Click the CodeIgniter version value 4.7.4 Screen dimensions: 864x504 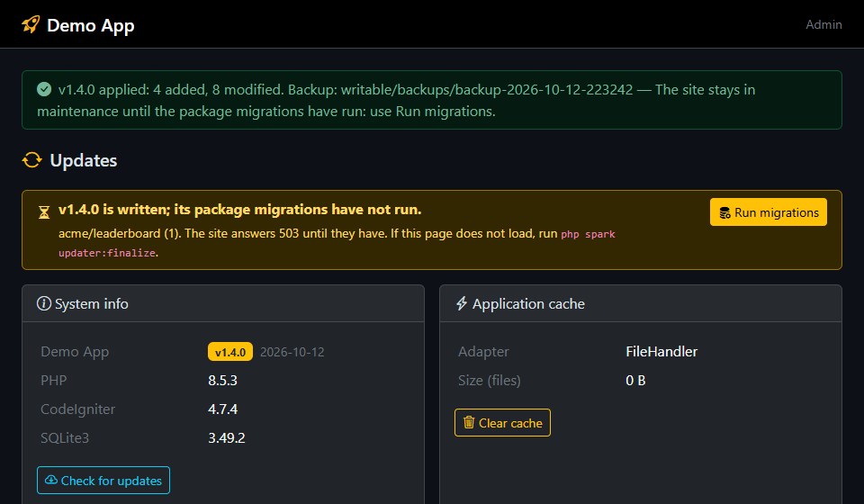click(222, 409)
